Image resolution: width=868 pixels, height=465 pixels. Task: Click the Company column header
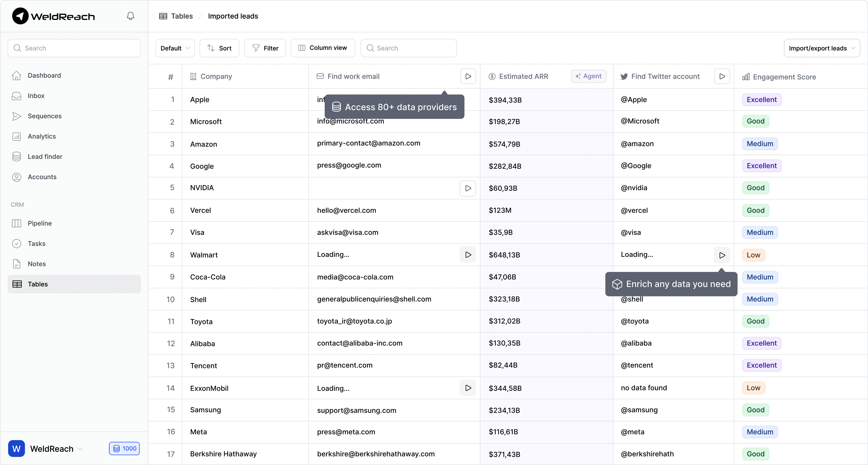tap(245, 76)
